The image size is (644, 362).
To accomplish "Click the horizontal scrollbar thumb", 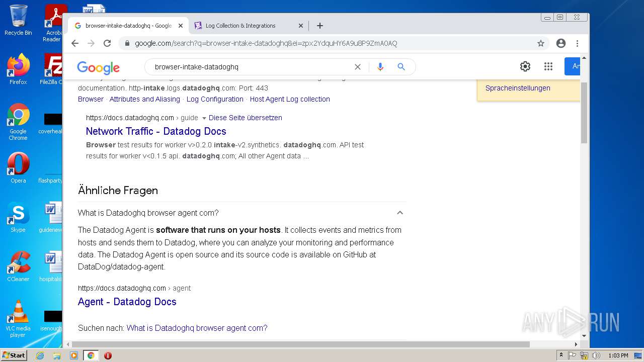I will 300,344.
